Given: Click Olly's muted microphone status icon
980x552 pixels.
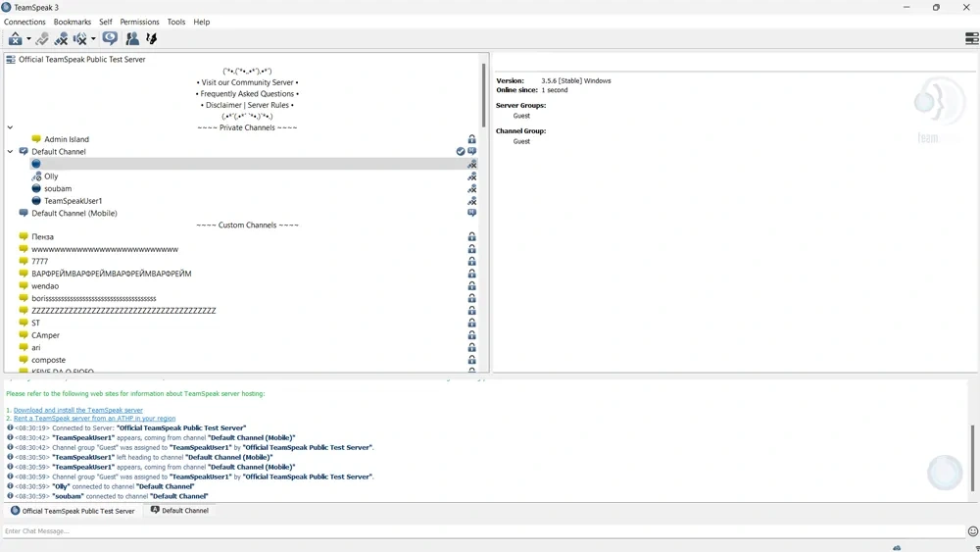Looking at the screenshot, I should 472,176.
